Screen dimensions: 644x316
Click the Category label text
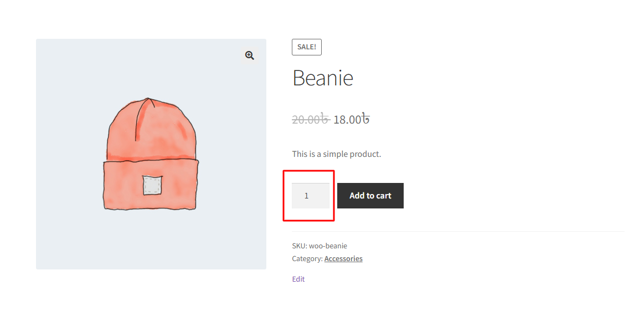307,259
